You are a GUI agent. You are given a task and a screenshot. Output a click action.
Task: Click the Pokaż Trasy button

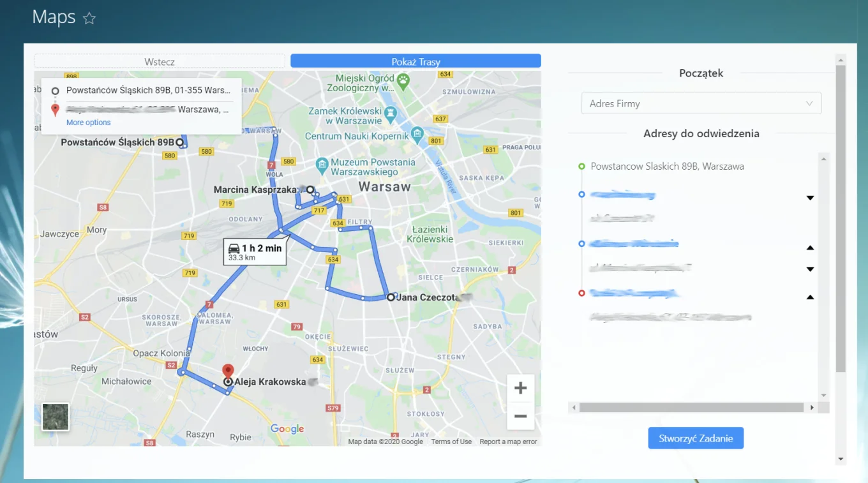point(415,61)
